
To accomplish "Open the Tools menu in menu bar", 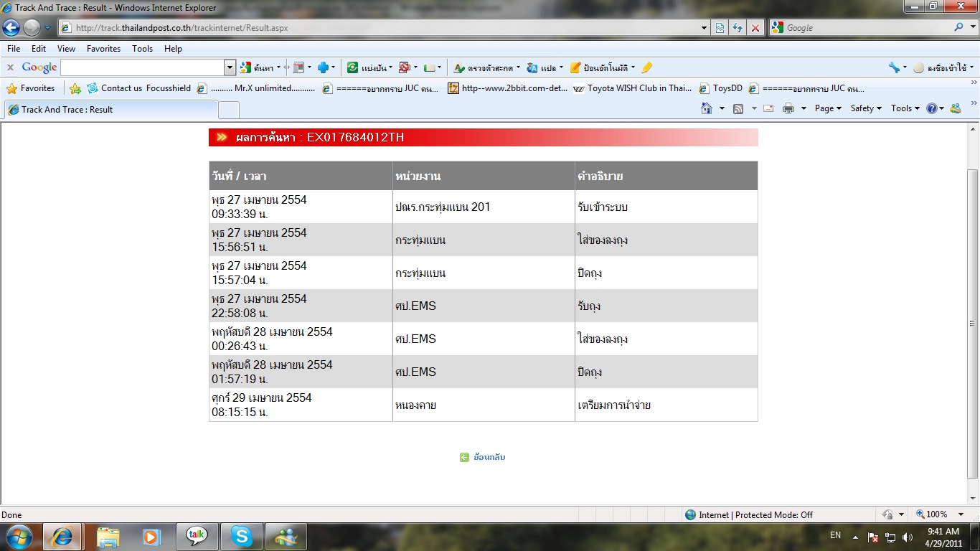I will pyautogui.click(x=142, y=49).
